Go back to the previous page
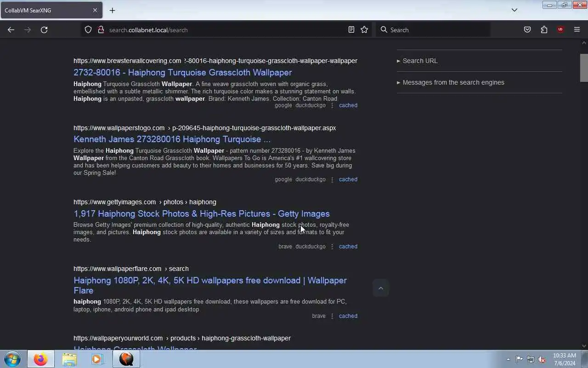This screenshot has height=368, width=588. [x=11, y=29]
